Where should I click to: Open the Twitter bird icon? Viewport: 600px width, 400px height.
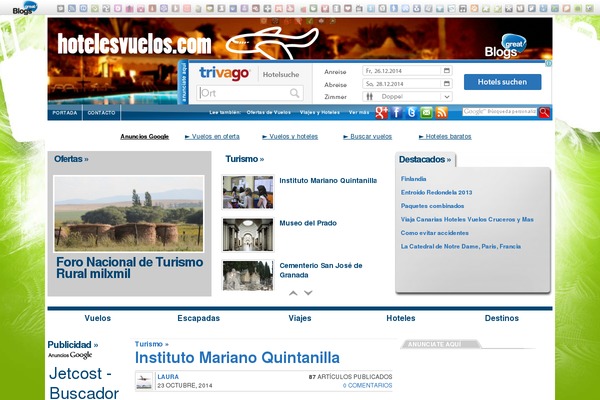[x=411, y=113]
